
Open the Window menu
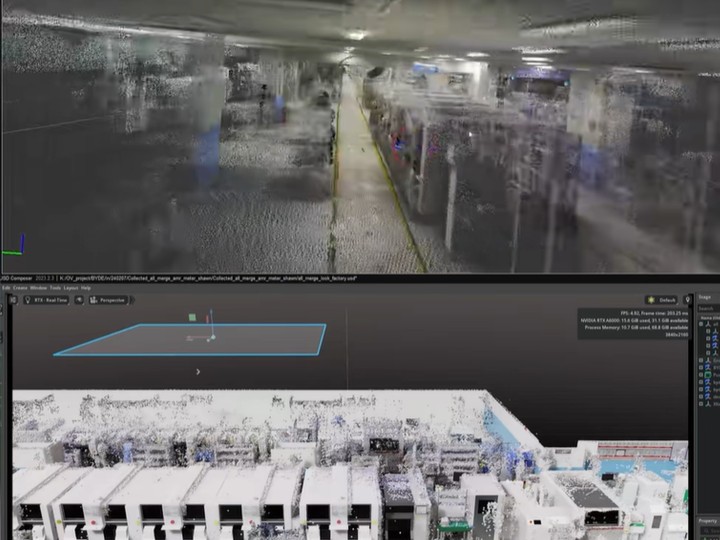pyautogui.click(x=39, y=288)
